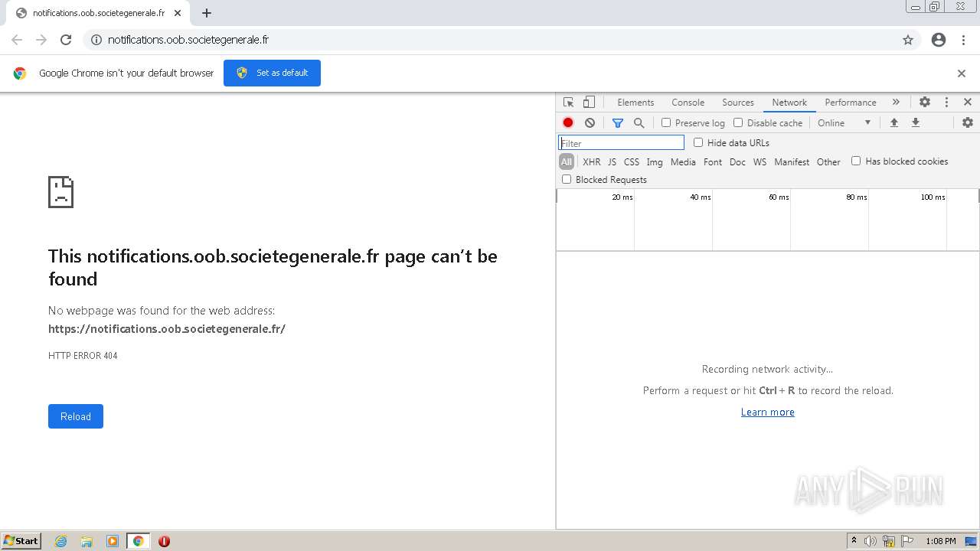This screenshot has height=551, width=980.
Task: Click the taskbar clock 1:08 PM
Action: [940, 541]
